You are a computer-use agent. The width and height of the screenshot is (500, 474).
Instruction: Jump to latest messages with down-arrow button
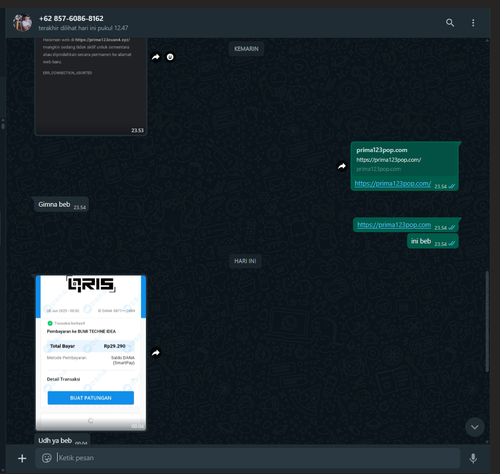(x=475, y=427)
